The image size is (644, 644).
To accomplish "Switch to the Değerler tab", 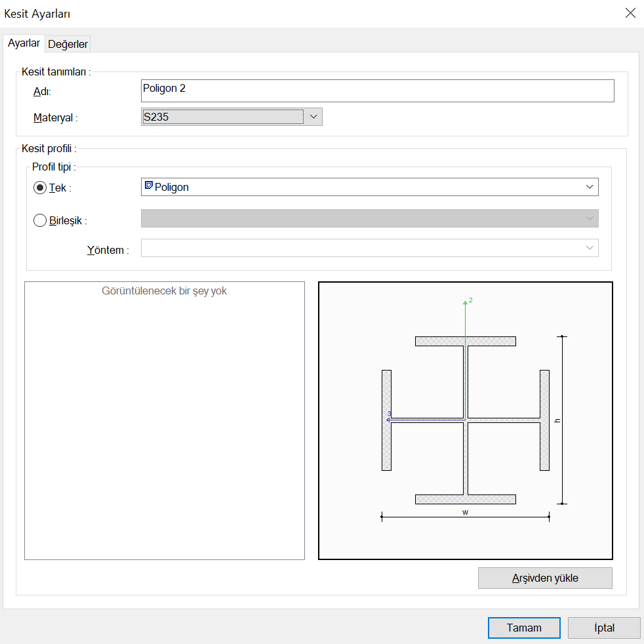I will coord(68,44).
